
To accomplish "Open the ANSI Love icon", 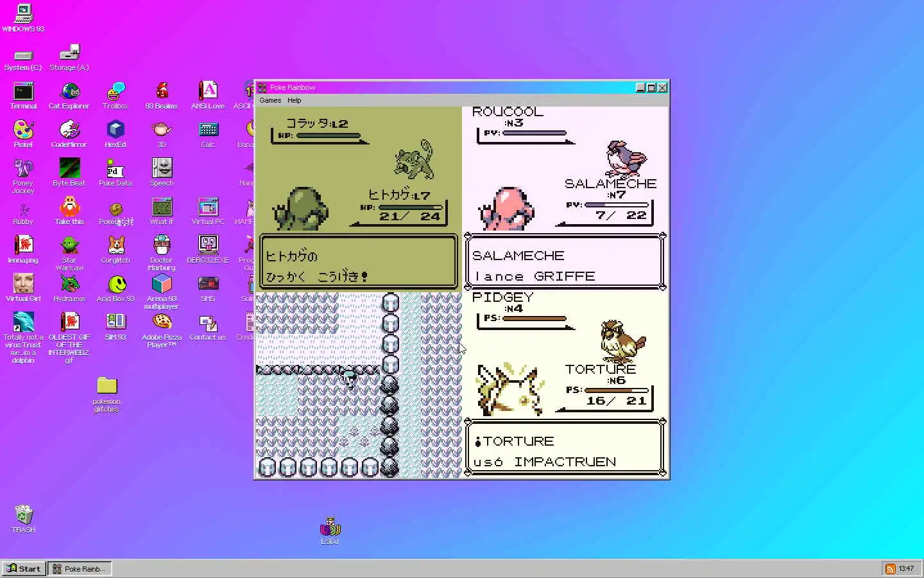I will point(208,96).
